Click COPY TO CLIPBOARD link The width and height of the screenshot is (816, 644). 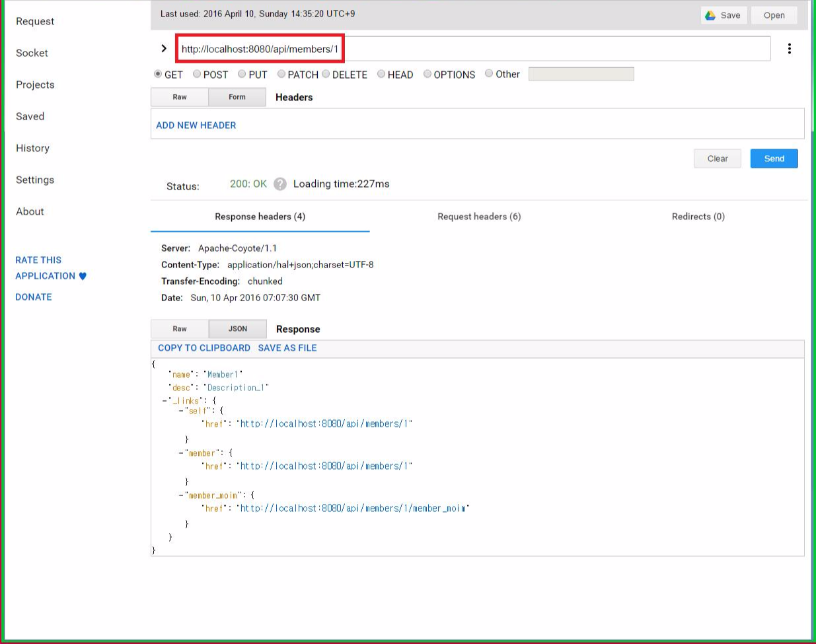pos(204,348)
